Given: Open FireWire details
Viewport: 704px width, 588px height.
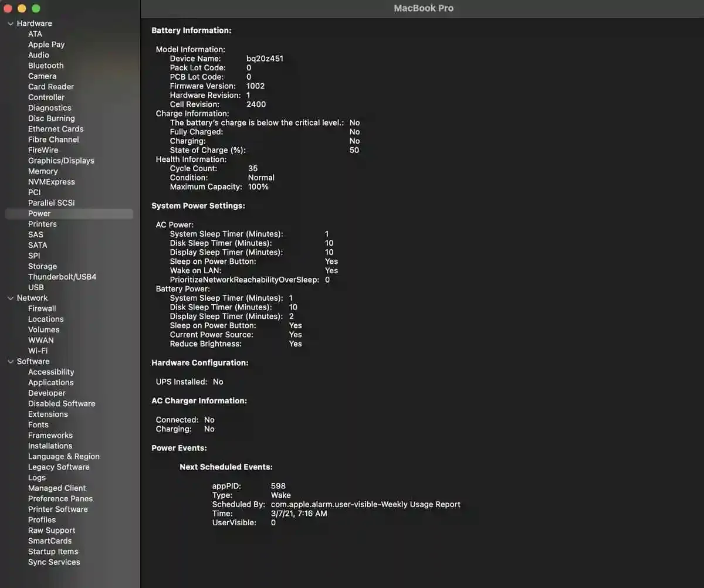Looking at the screenshot, I should 43,150.
